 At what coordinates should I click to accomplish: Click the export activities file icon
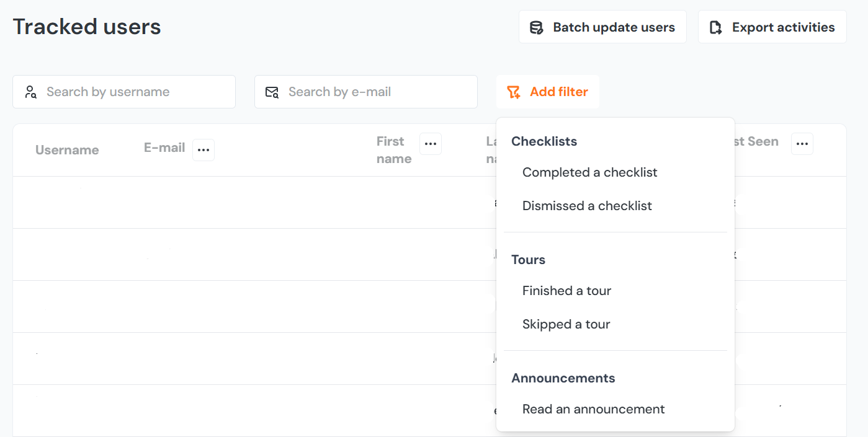pos(716,27)
